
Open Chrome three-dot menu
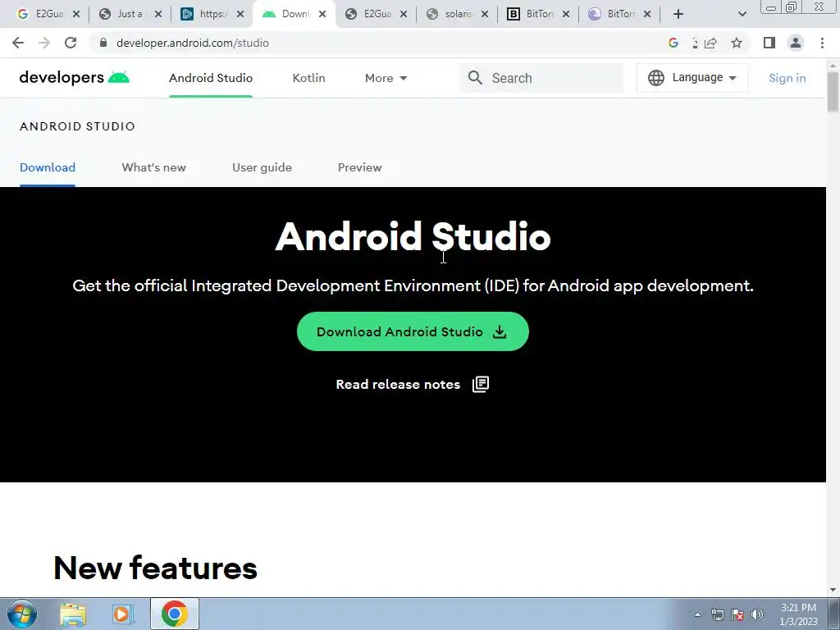coord(822,43)
